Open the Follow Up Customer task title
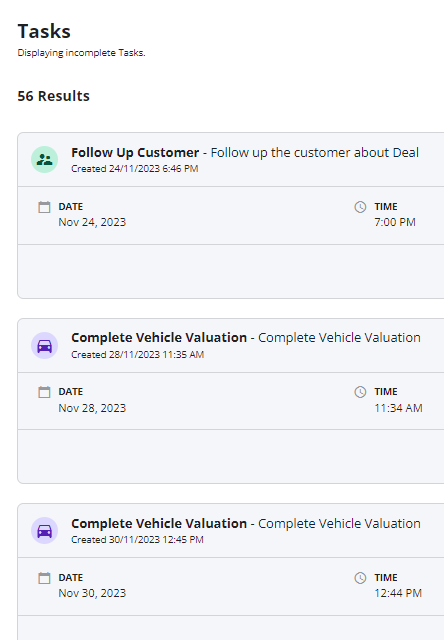This screenshot has width=444, height=640. [x=135, y=153]
